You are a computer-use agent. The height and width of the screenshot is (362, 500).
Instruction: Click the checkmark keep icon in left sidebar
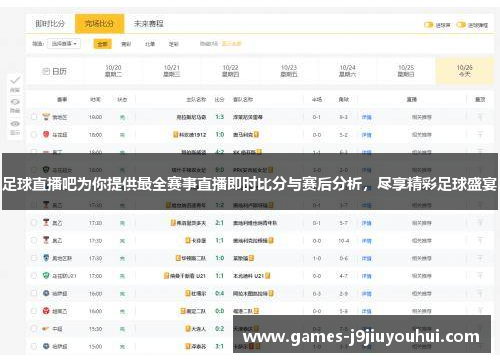[x=15, y=80]
